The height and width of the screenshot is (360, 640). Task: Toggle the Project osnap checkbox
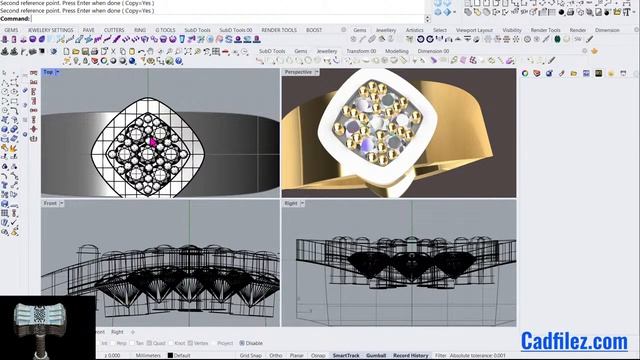coord(214,343)
